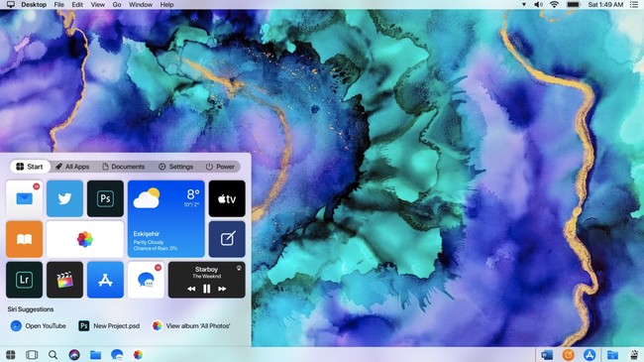This screenshot has width=644, height=362.
Task: Click the Starboy song title
Action: pyautogui.click(x=207, y=270)
